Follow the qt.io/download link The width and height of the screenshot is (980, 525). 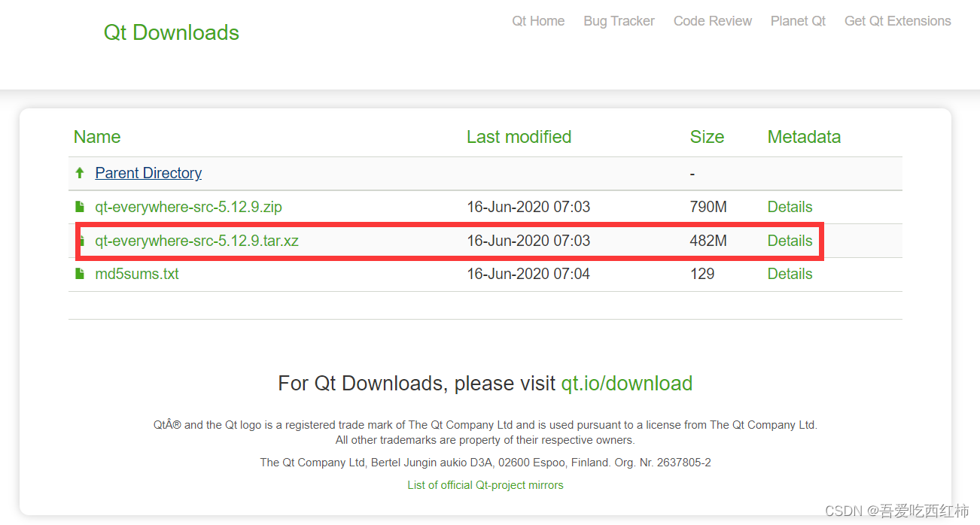[x=626, y=384]
